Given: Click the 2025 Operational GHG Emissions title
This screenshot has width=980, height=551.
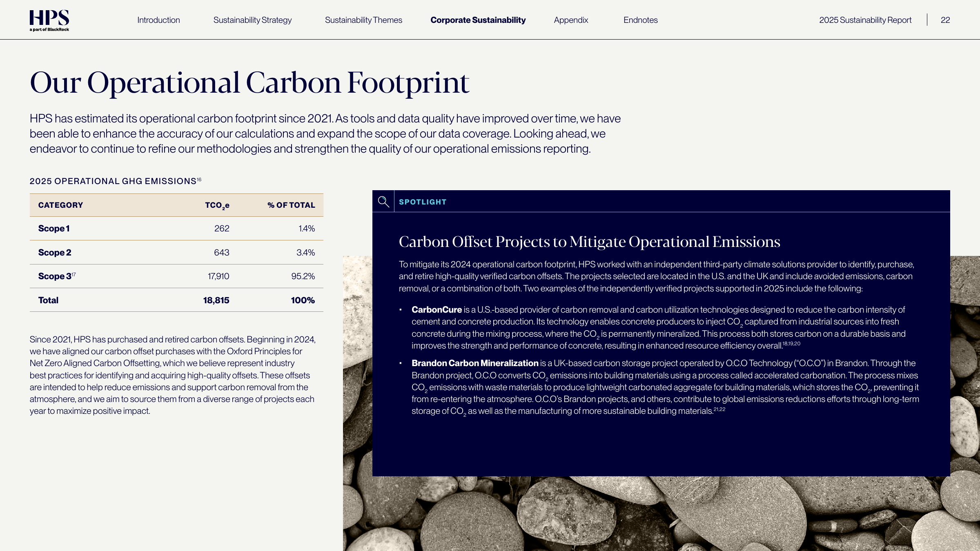Looking at the screenshot, I should tap(113, 181).
